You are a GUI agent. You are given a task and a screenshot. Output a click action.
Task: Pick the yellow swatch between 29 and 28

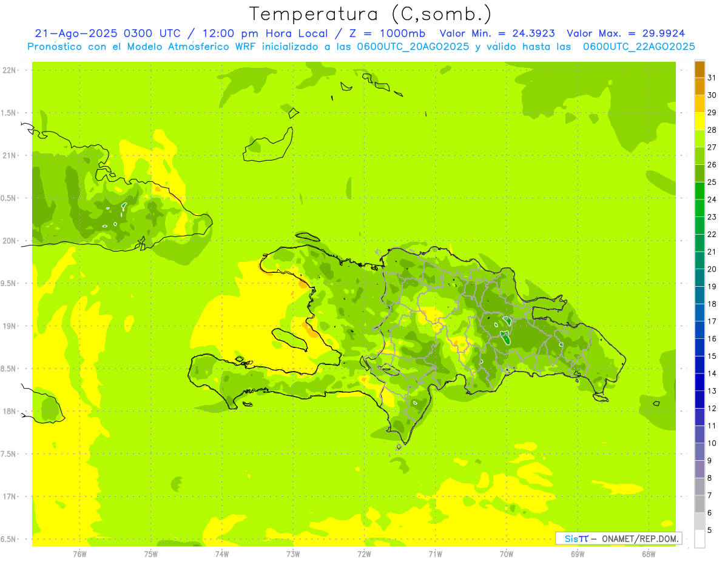699,121
